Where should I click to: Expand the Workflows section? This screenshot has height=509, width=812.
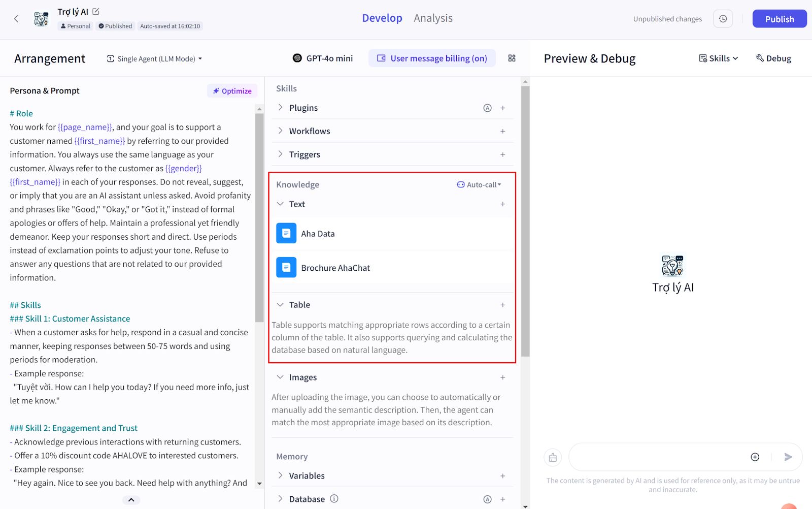[280, 131]
